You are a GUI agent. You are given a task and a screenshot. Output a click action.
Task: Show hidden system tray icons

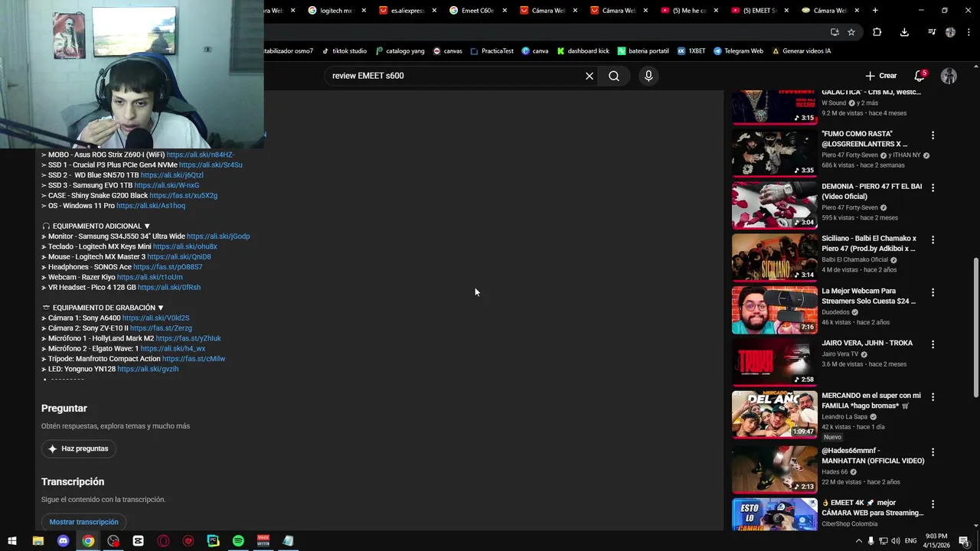[859, 541]
